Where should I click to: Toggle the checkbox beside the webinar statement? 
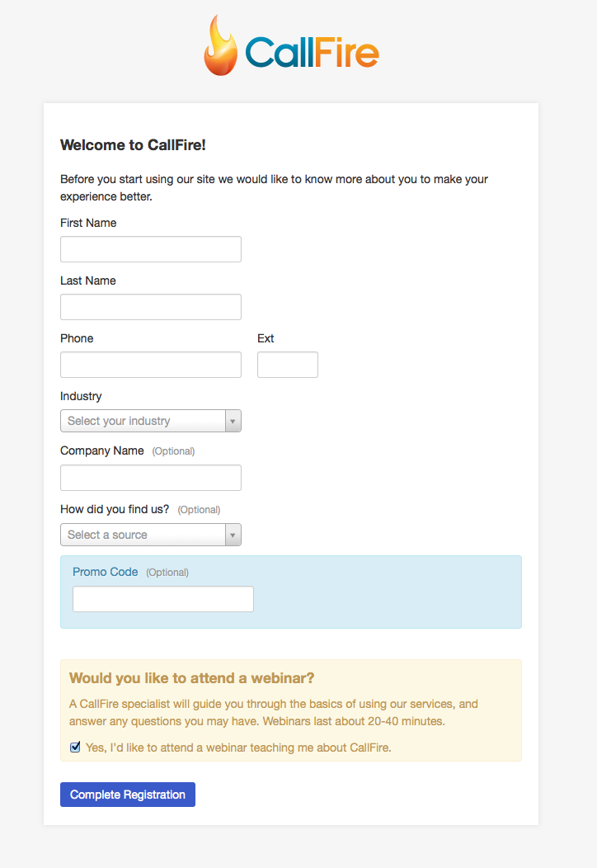click(75, 747)
